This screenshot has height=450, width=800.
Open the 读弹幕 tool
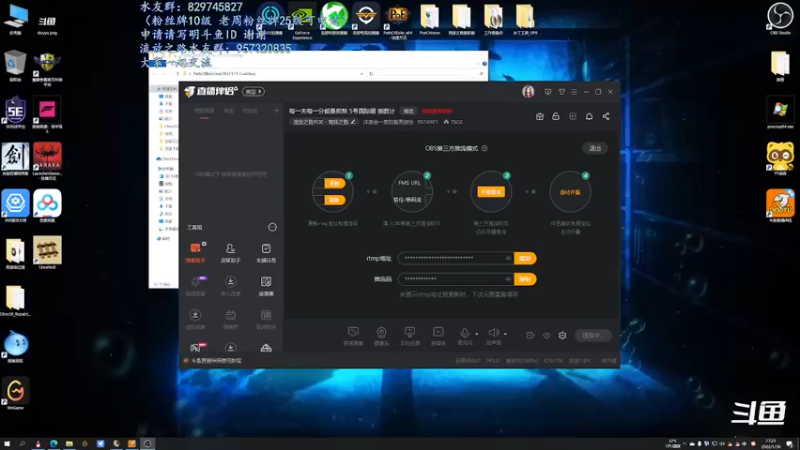click(266, 286)
